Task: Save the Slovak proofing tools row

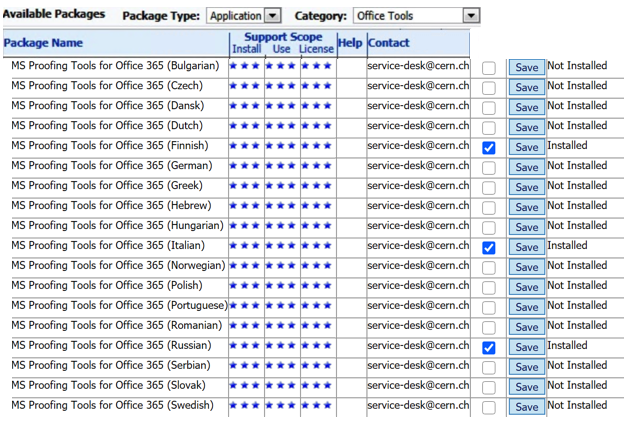Action: 527,387
